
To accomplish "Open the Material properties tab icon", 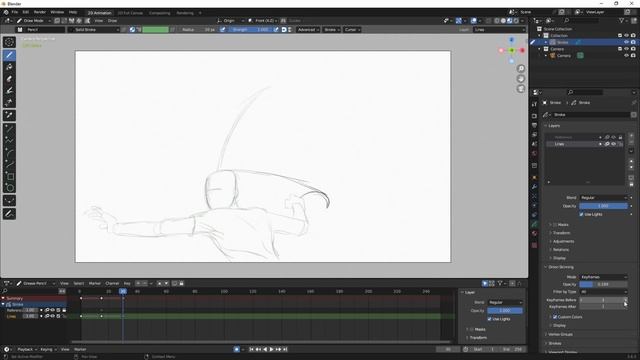I will coord(534,233).
